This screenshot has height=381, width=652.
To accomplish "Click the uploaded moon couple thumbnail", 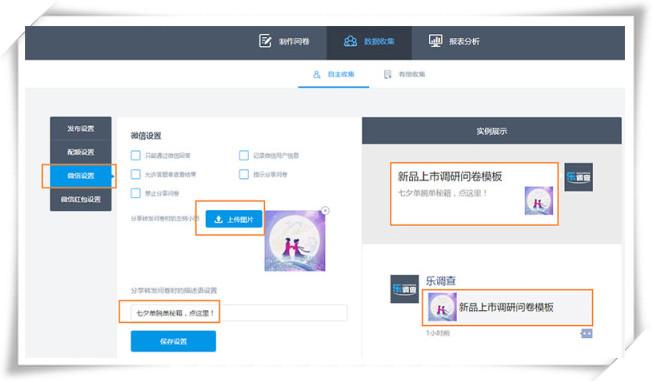I will tap(295, 241).
